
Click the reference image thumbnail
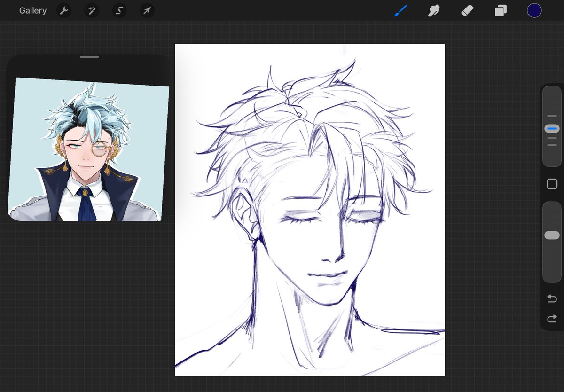(x=88, y=149)
